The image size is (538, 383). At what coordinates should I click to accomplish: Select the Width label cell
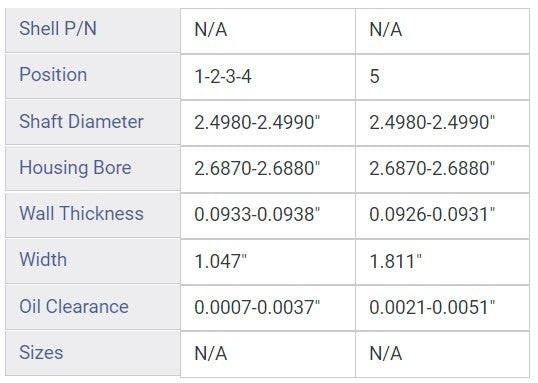tap(93, 261)
